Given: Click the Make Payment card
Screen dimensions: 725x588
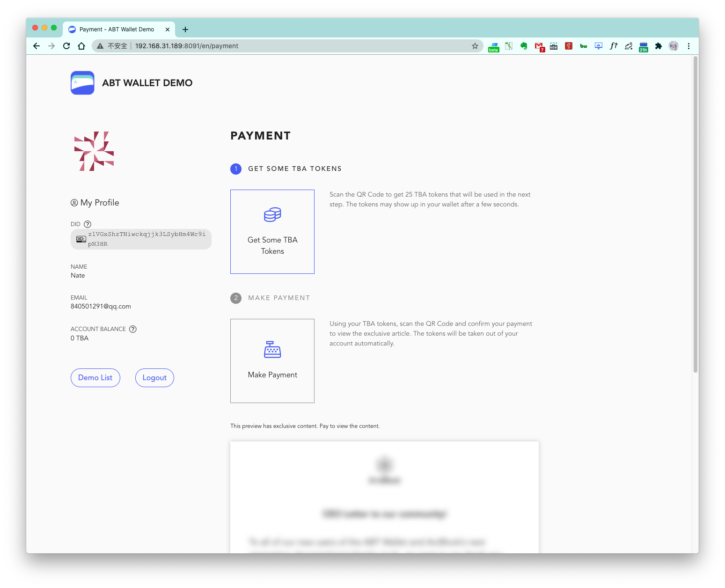Looking at the screenshot, I should [272, 361].
